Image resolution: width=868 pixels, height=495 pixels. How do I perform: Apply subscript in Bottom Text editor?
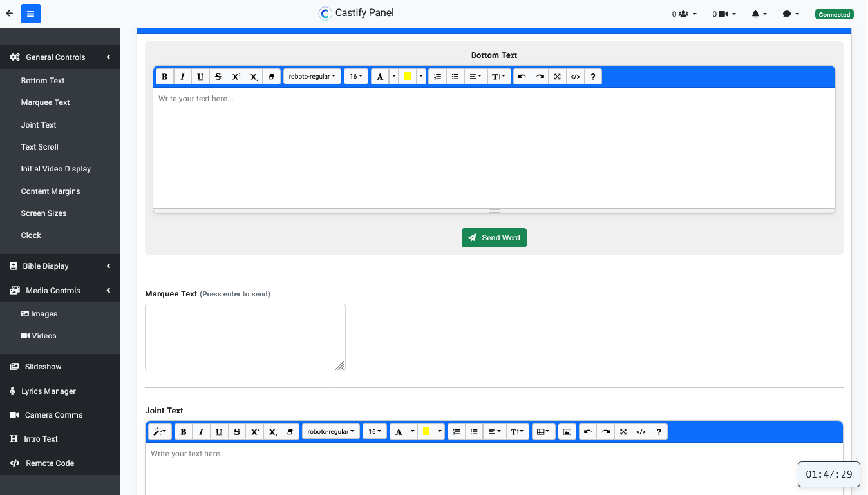254,77
